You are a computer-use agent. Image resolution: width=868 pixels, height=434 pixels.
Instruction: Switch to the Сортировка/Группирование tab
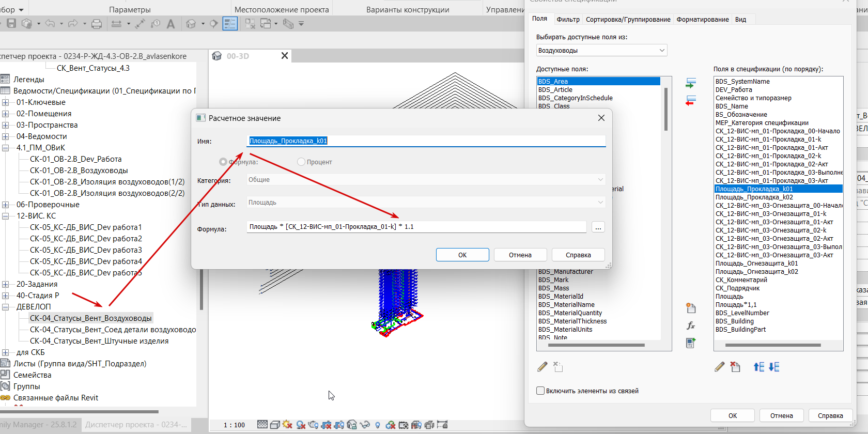pyautogui.click(x=628, y=20)
